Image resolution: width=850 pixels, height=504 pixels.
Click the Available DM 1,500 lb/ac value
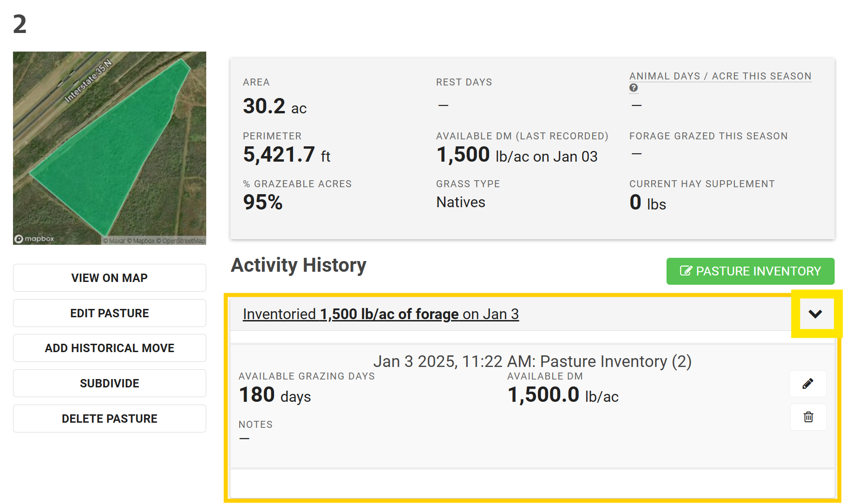coord(517,155)
